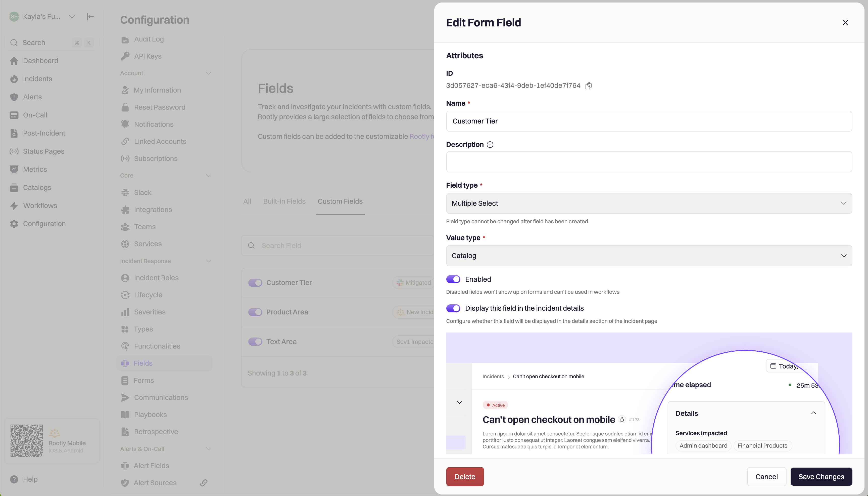Click the On-Call sidebar icon
Image resolution: width=868 pixels, height=496 pixels.
[14, 115]
